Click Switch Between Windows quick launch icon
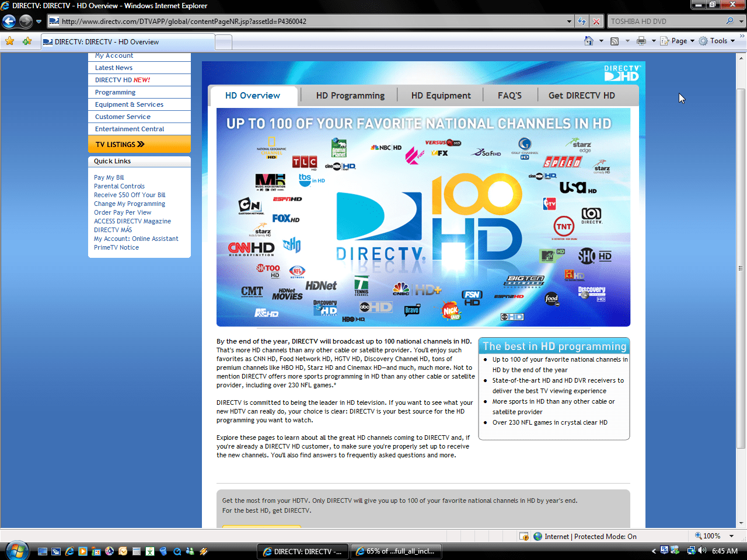747x560 pixels. click(56, 551)
